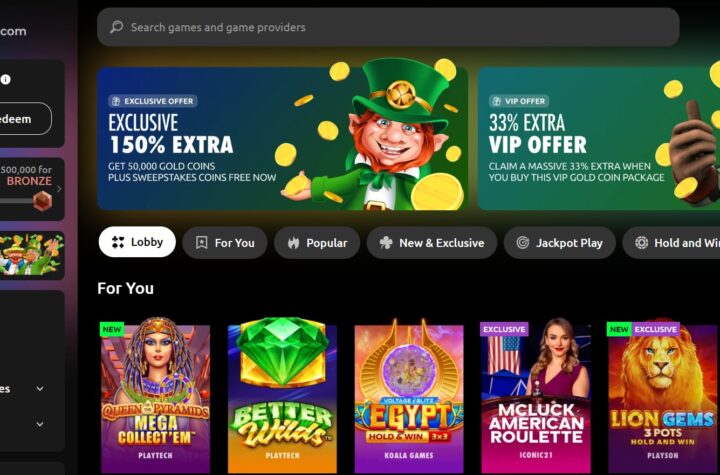720x475 pixels.
Task: Click the Bronze progress bar
Action: (x=18, y=201)
